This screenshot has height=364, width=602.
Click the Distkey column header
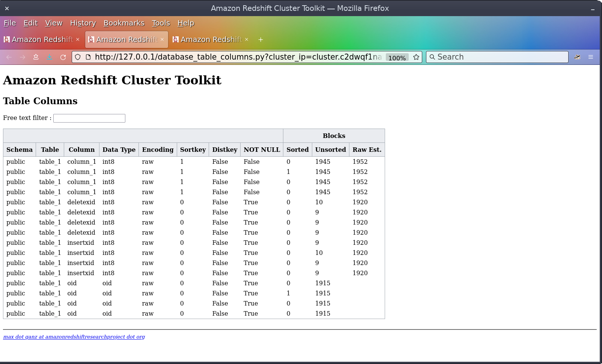[x=225, y=150]
